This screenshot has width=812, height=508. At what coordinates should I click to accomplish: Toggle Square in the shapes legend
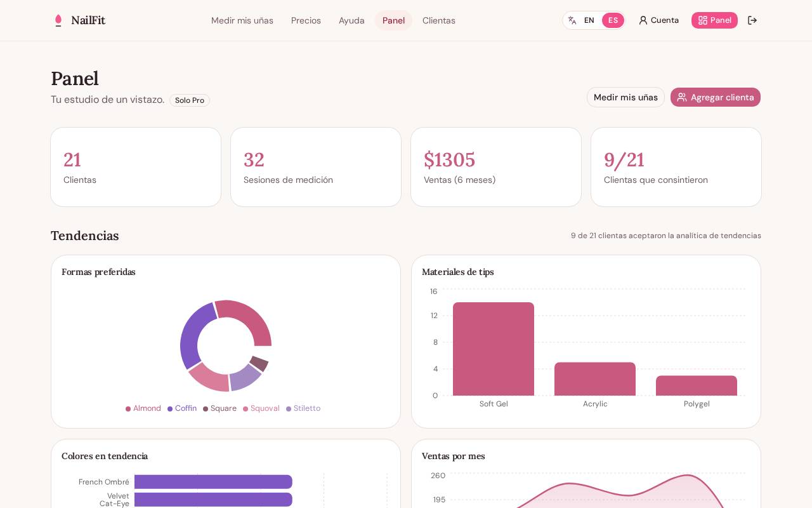(x=219, y=408)
